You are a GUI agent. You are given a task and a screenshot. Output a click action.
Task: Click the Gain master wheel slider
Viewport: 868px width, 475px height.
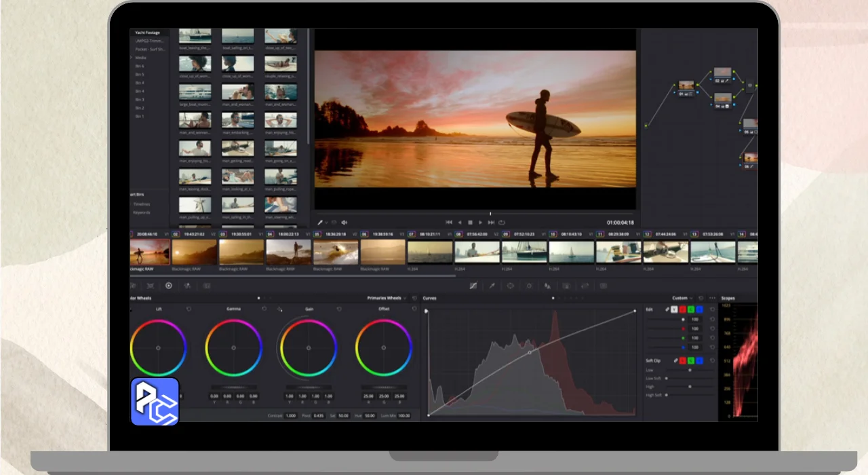[309, 387]
